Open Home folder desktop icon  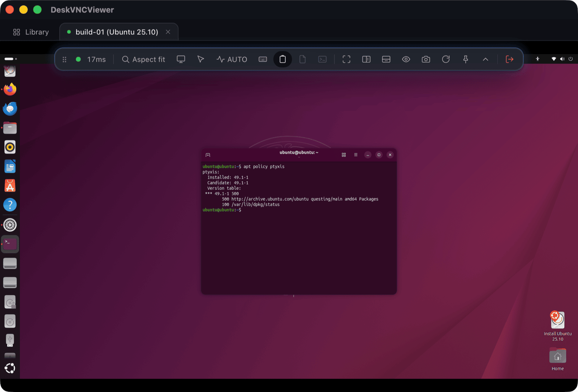tap(558, 359)
